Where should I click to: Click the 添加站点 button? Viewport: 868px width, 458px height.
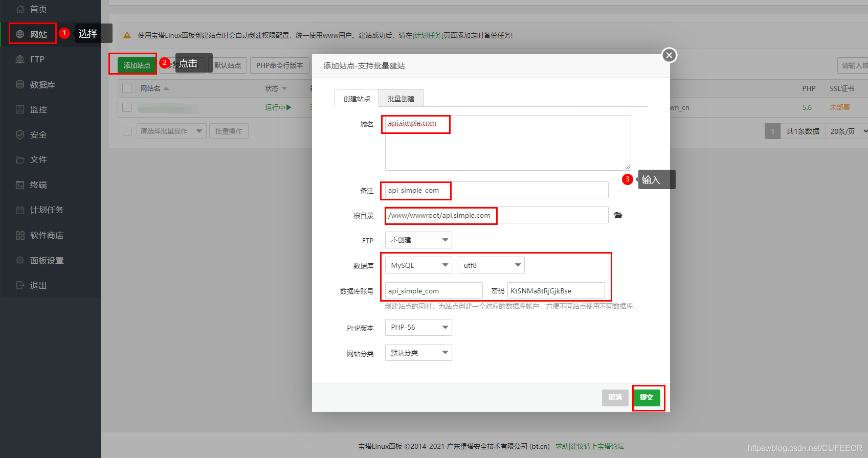coord(137,65)
